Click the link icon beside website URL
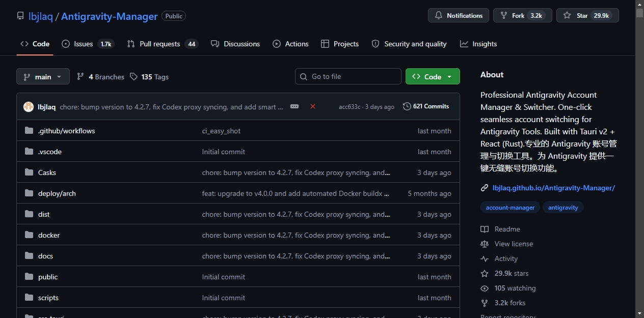Image resolution: width=644 pixels, height=318 pixels. pyautogui.click(x=485, y=188)
